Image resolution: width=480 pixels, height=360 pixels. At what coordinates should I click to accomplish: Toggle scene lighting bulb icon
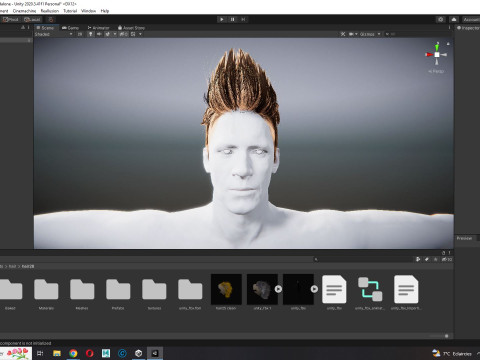pos(90,34)
